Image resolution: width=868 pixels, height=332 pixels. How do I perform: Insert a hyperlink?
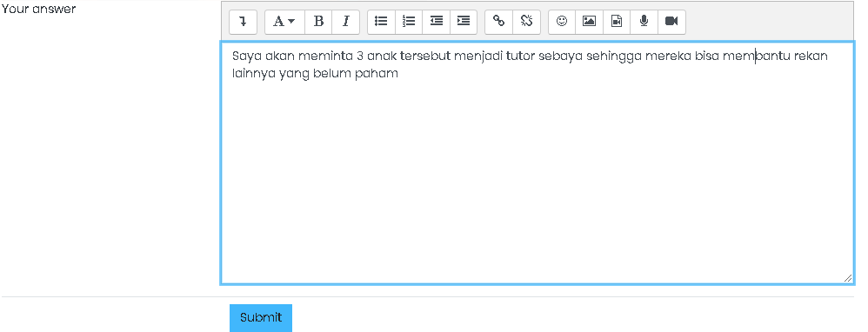(498, 22)
